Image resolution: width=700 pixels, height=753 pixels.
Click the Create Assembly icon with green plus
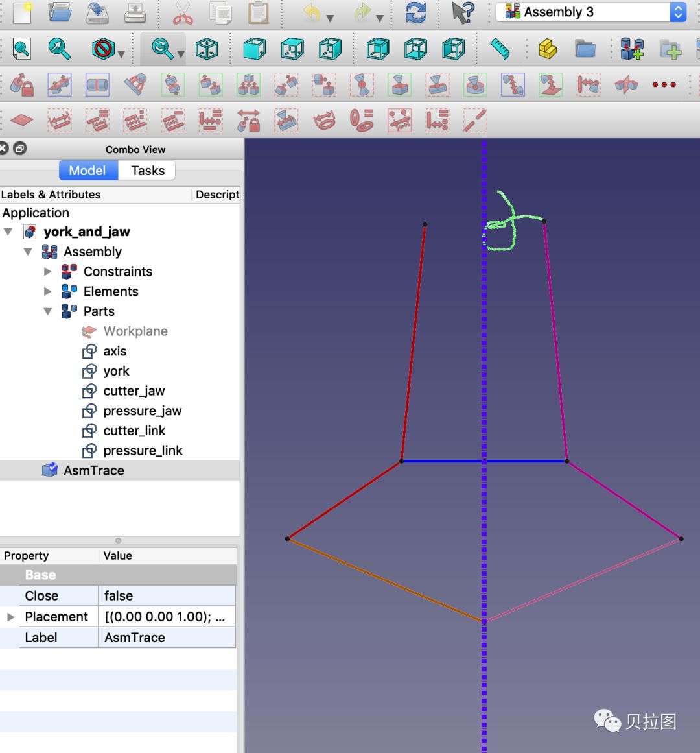(633, 49)
